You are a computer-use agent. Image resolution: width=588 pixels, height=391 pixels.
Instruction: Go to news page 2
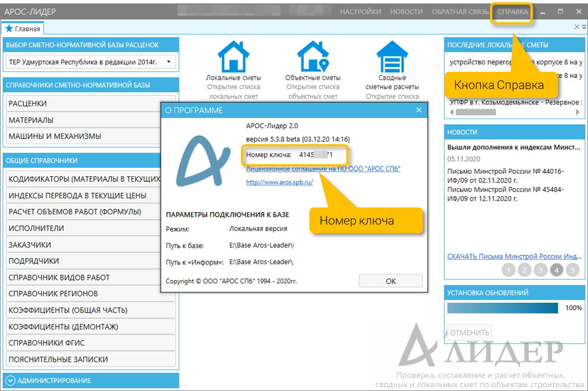click(525, 270)
